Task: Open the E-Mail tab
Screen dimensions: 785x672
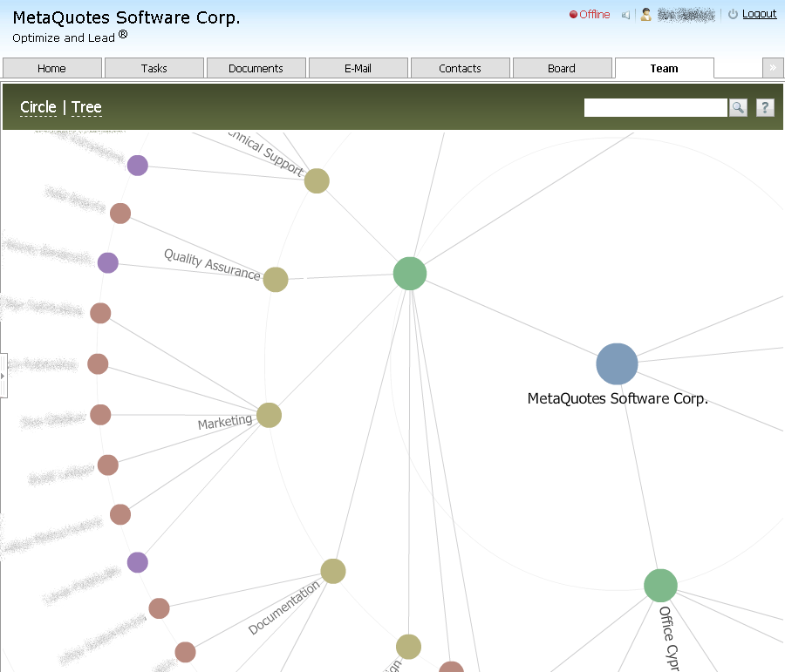Action: [x=358, y=68]
